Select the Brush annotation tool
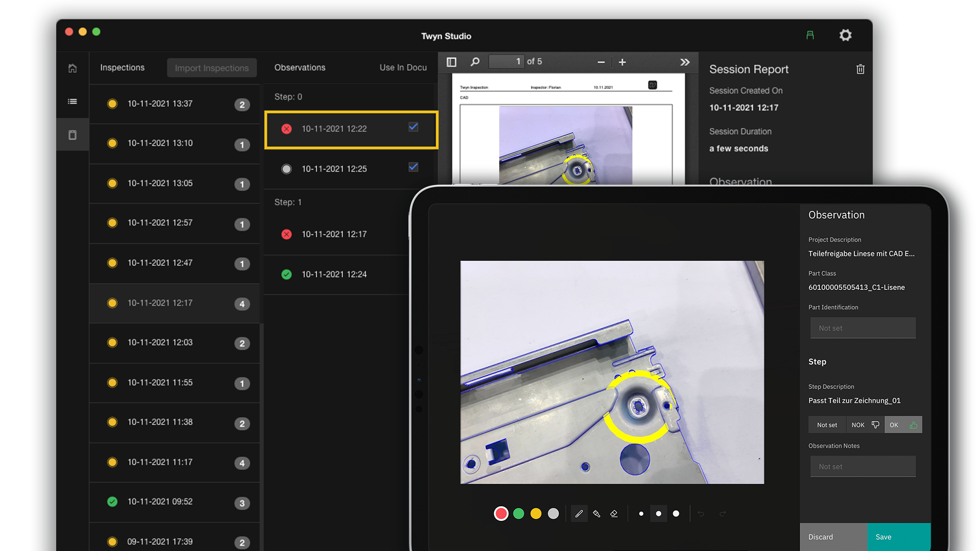Image resolution: width=980 pixels, height=551 pixels. [597, 514]
